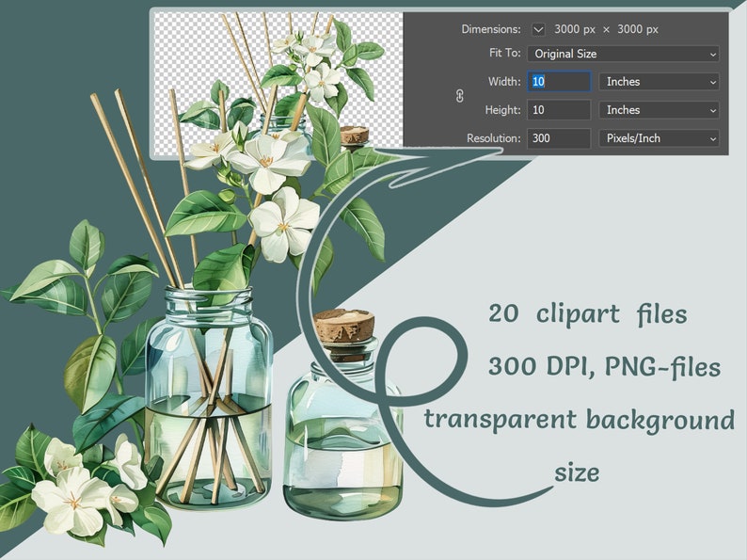The width and height of the screenshot is (747, 560).
Task: Click the 'Resolution:' label
Action: 494,138
